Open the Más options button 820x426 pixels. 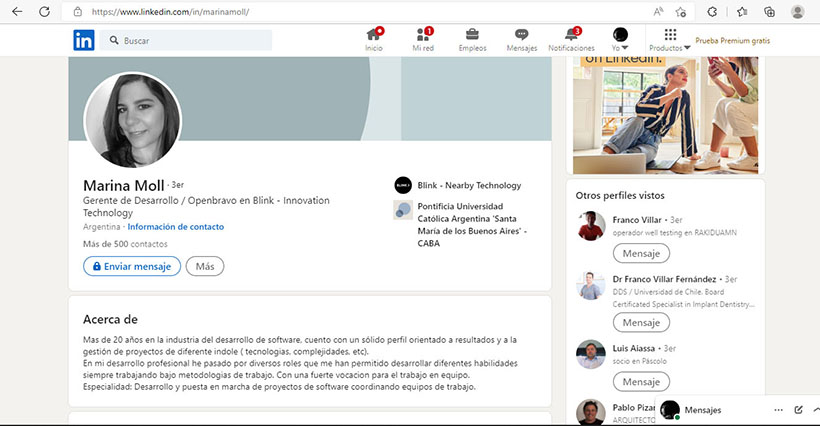click(x=205, y=267)
